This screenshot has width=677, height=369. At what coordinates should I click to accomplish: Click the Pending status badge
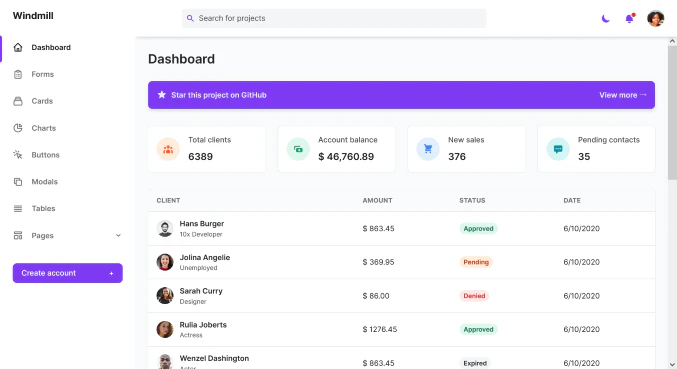pos(476,262)
